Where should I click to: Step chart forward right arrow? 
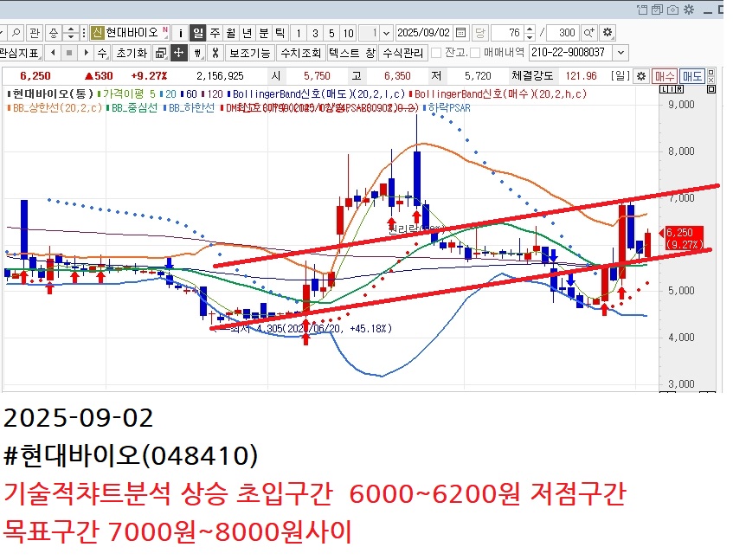(86, 53)
